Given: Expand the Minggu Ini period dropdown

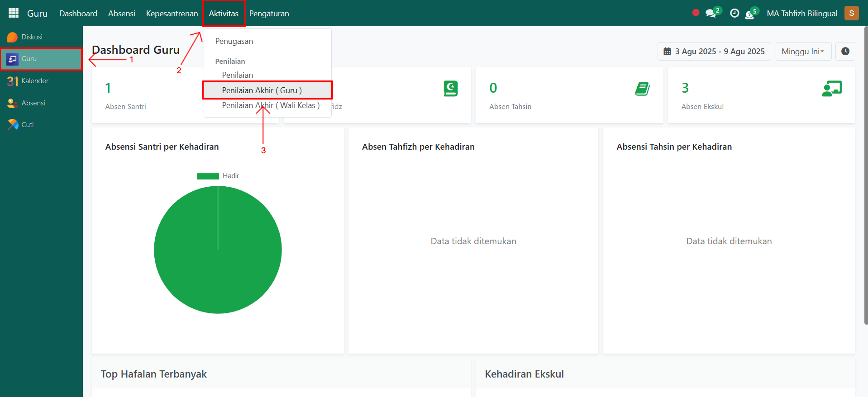Looking at the screenshot, I should [803, 52].
